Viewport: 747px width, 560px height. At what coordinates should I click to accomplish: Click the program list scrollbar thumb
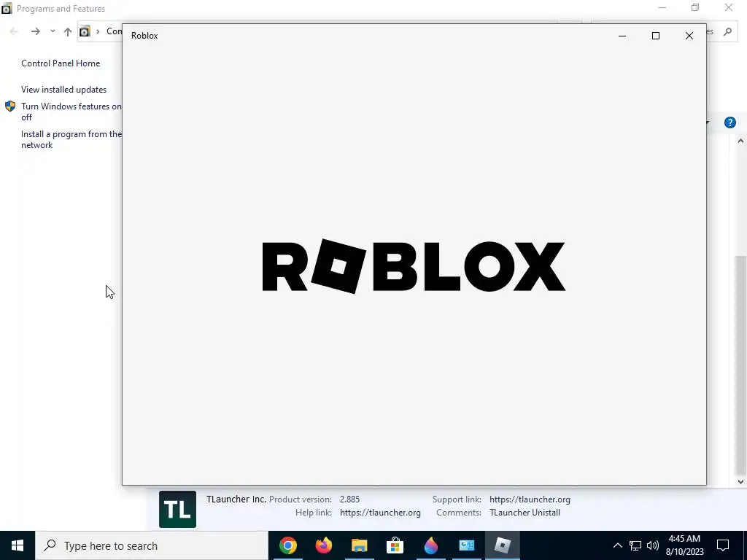click(x=740, y=365)
